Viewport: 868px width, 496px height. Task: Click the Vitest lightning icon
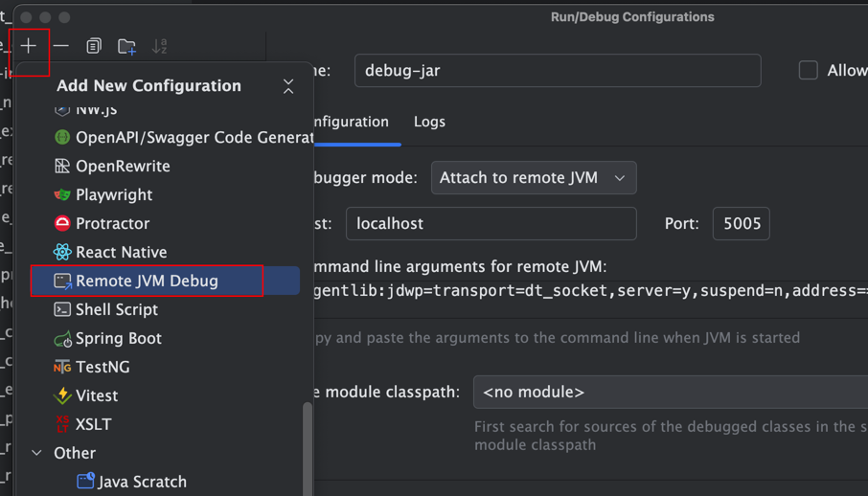tap(62, 395)
